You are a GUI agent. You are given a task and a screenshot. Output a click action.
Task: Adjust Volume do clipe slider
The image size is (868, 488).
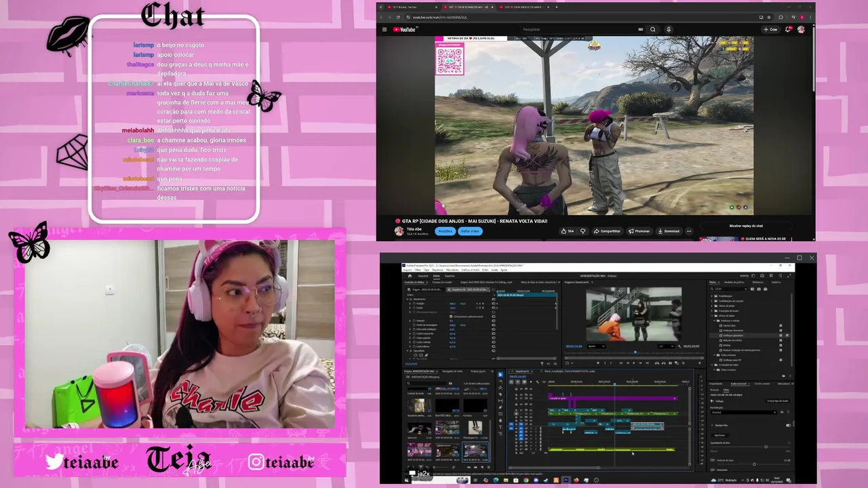click(x=754, y=464)
